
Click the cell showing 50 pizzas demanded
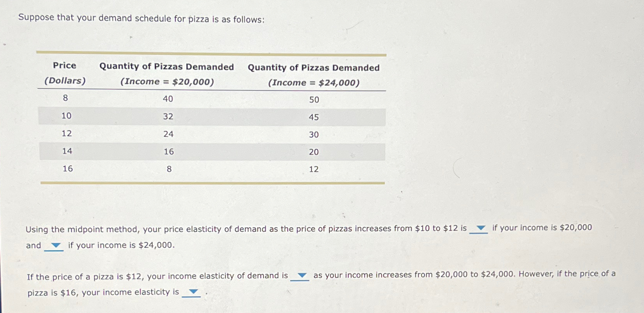click(314, 100)
